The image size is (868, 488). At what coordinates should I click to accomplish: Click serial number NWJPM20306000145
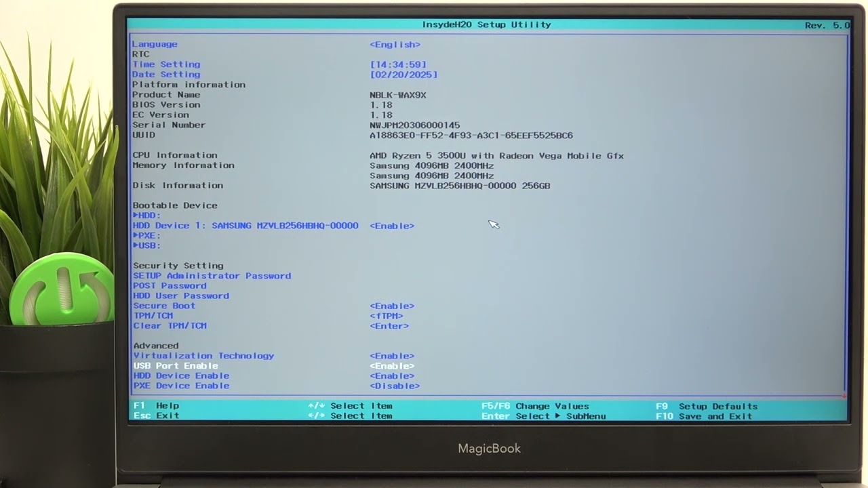[x=415, y=125]
